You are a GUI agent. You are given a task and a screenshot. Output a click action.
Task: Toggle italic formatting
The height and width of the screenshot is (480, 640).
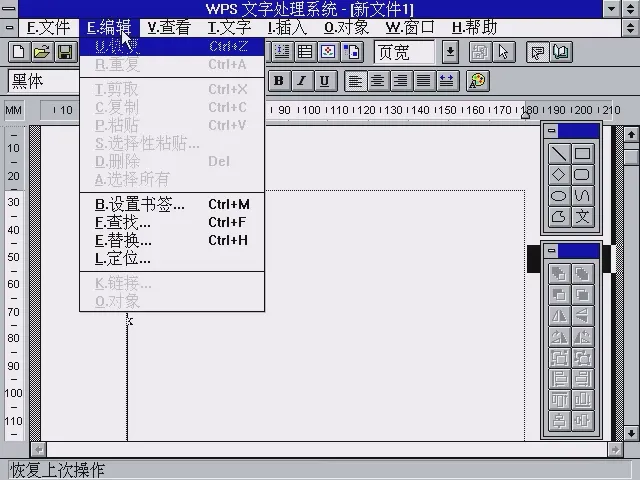(302, 81)
